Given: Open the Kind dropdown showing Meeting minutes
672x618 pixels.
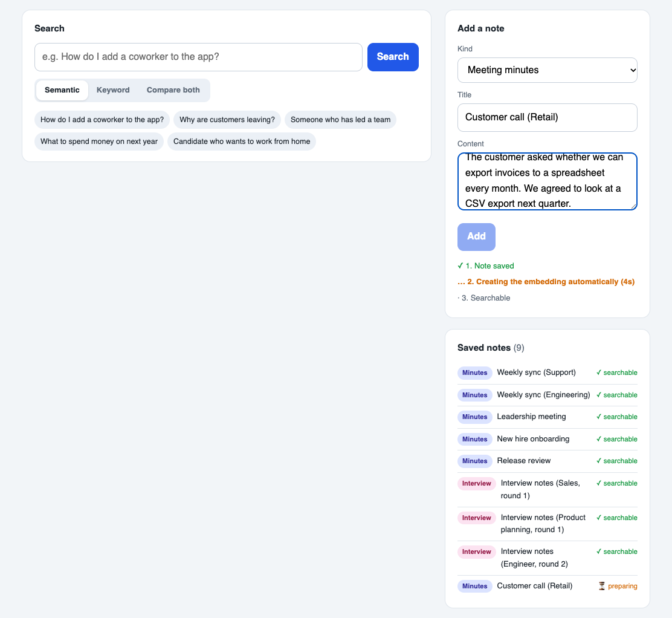Looking at the screenshot, I should click(548, 70).
